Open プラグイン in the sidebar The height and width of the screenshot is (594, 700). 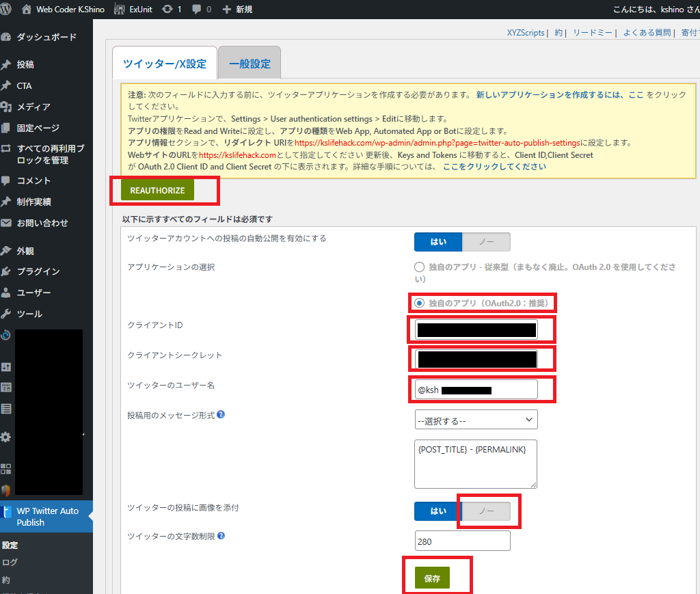point(38,271)
